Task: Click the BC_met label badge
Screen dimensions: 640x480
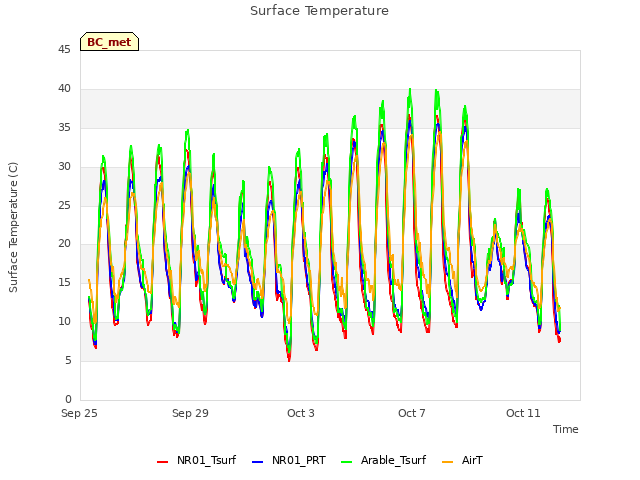Action: click(x=109, y=42)
